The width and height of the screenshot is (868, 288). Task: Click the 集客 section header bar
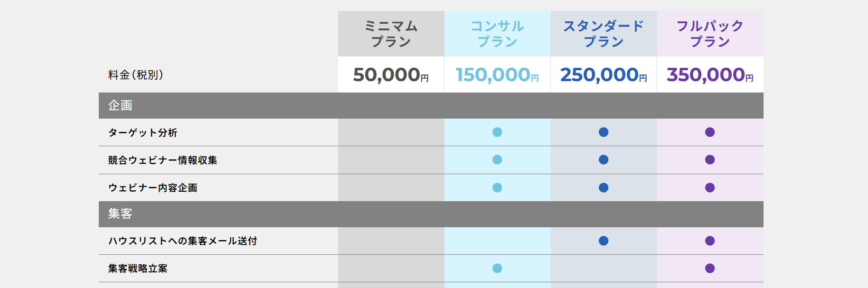tap(431, 214)
